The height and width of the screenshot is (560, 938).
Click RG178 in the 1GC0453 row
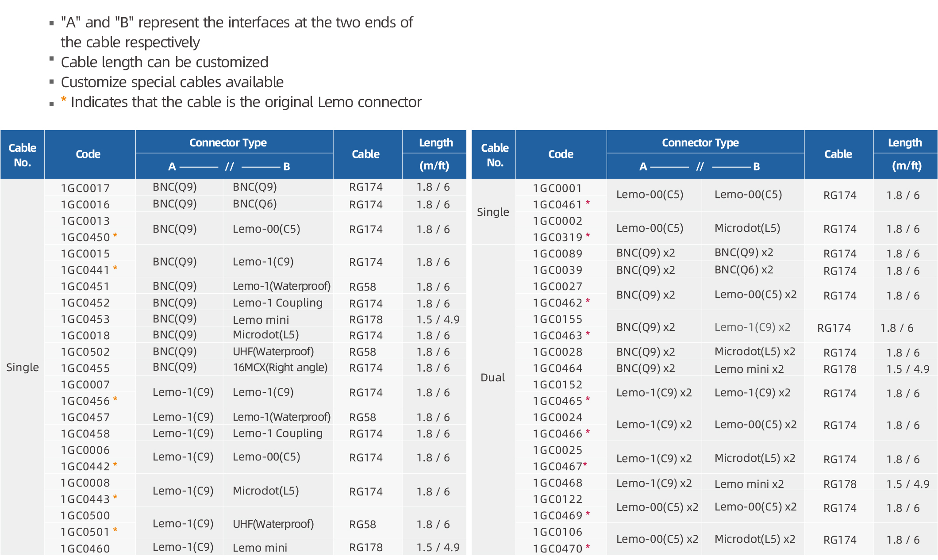tap(365, 319)
